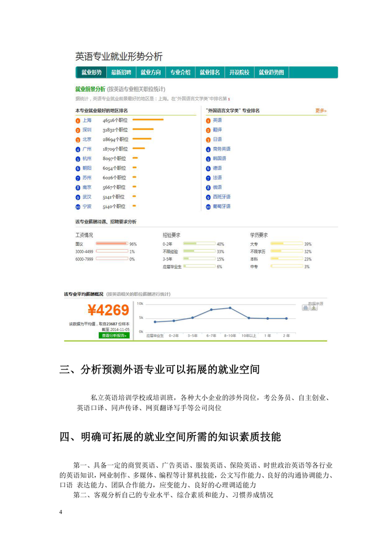
Task: Click the 6-7年 data point on chart
Action: tap(211, 310)
